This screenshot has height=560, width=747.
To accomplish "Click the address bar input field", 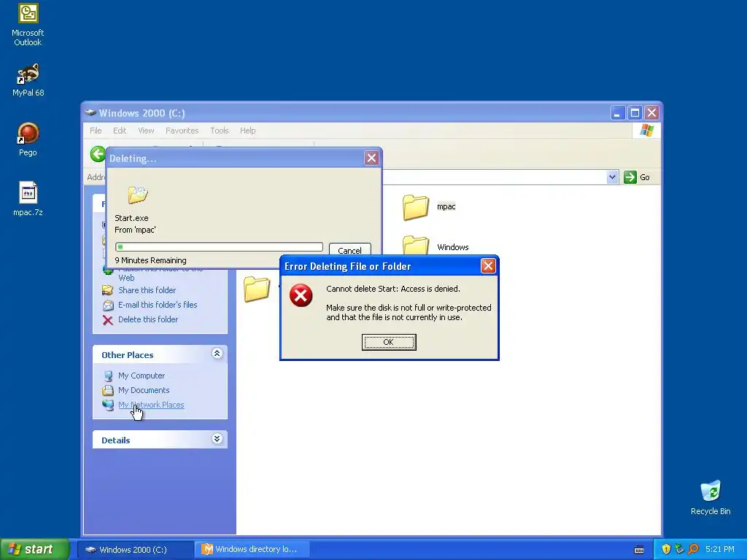I will coord(495,177).
